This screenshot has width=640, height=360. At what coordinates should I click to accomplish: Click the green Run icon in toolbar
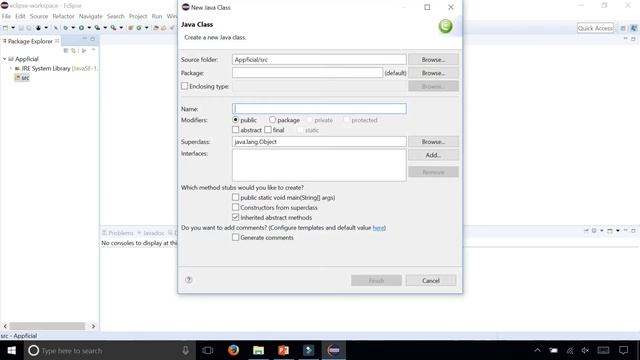click(x=81, y=28)
